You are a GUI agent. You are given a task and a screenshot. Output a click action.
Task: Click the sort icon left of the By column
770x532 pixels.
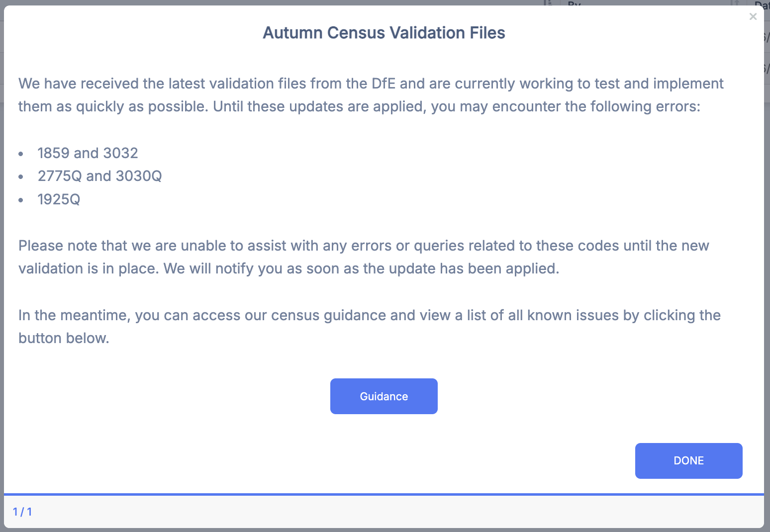pyautogui.click(x=548, y=2)
